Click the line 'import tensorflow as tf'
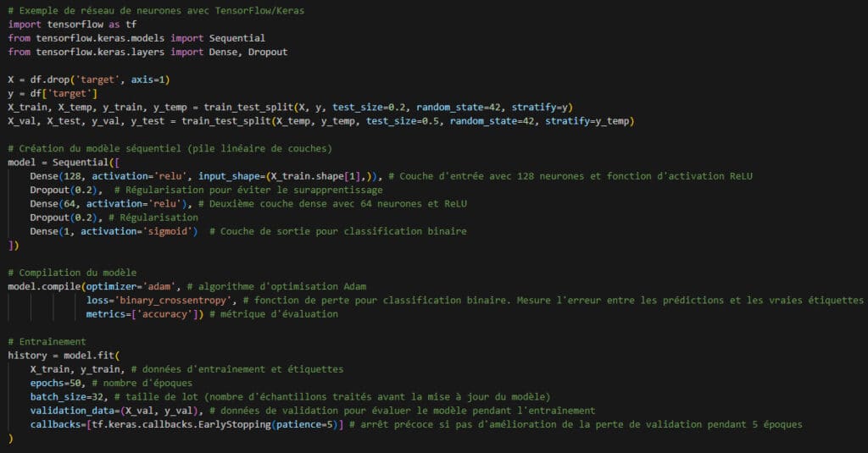The image size is (868, 453). pos(72,25)
